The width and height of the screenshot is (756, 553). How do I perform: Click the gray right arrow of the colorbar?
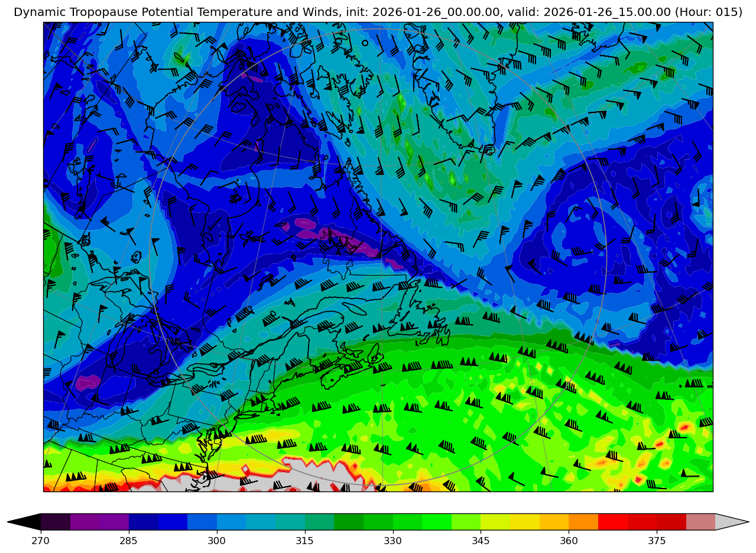tap(732, 522)
